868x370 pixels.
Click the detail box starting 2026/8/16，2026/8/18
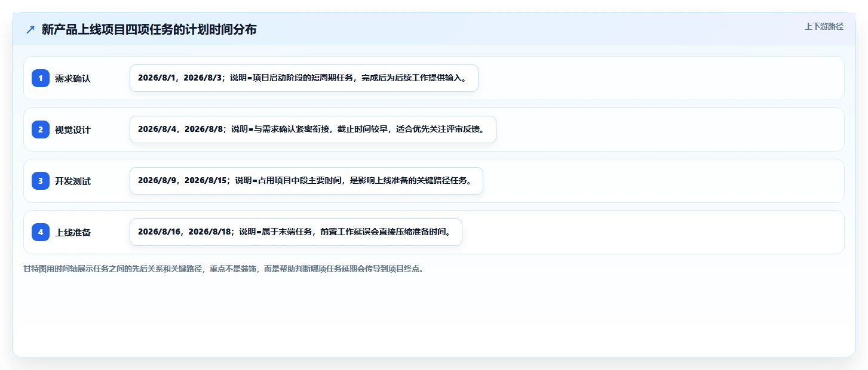click(x=296, y=232)
